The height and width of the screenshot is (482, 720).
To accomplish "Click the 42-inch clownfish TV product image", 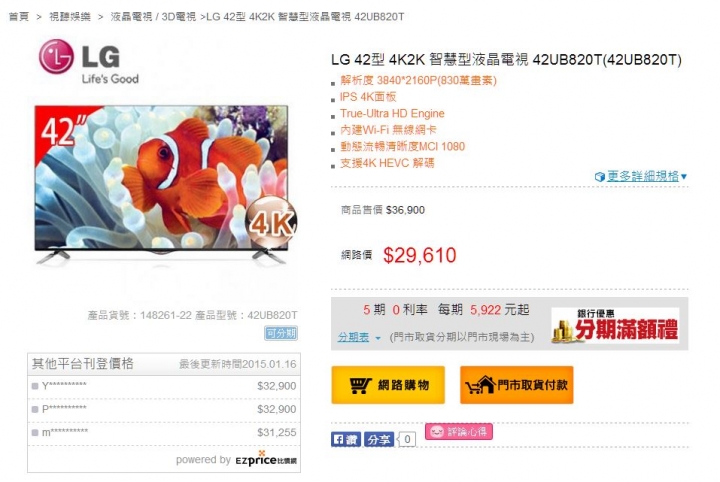I will 162,184.
